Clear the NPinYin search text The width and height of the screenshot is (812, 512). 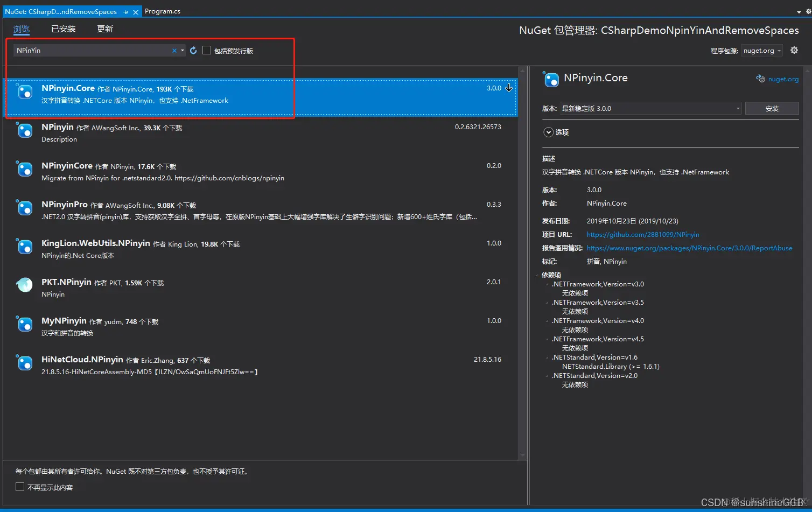(x=174, y=51)
